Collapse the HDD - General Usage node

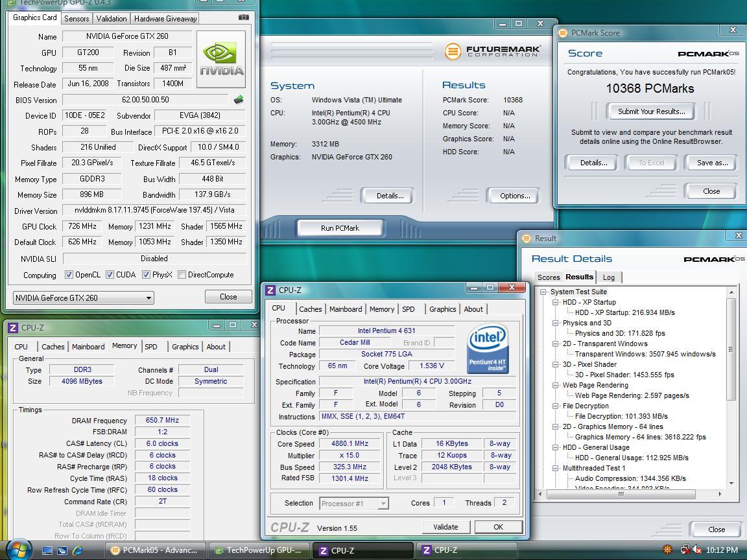coord(556,448)
